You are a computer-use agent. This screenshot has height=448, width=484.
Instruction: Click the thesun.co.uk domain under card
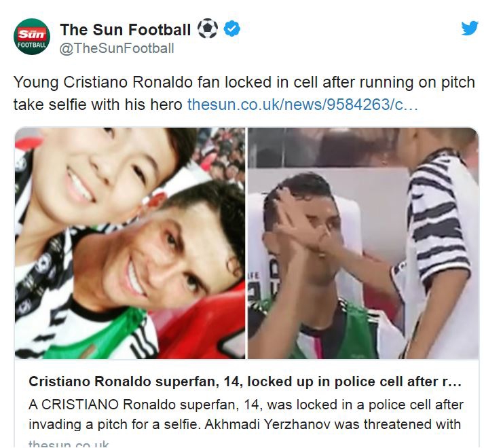pyautogui.click(x=69, y=444)
